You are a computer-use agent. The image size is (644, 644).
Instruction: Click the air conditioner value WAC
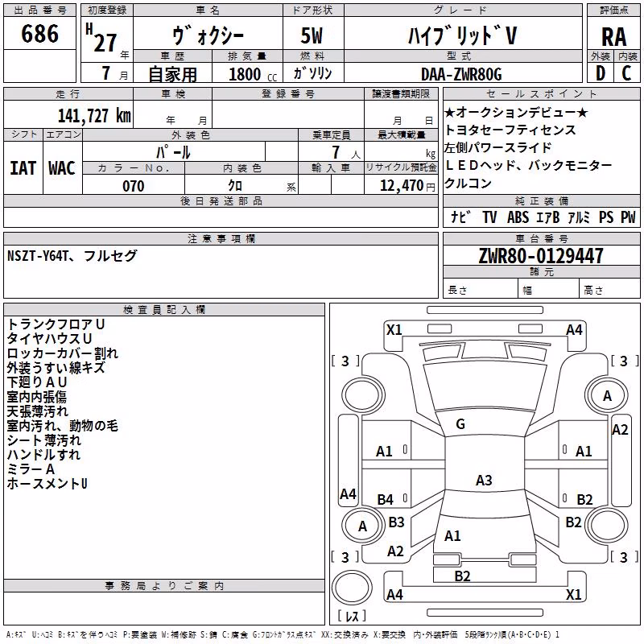pyautogui.click(x=62, y=168)
